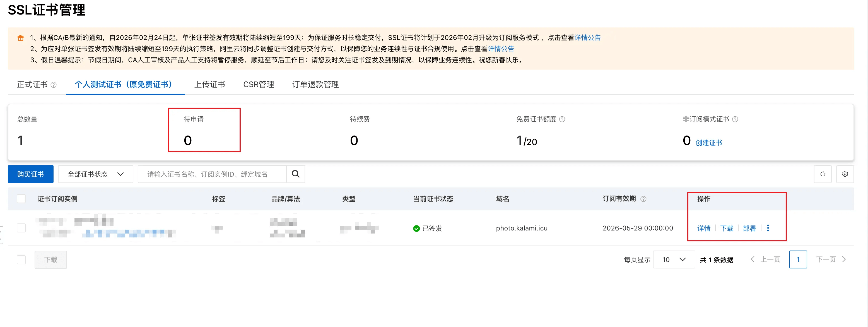Open the page size dropdown showing 10

(x=674, y=259)
